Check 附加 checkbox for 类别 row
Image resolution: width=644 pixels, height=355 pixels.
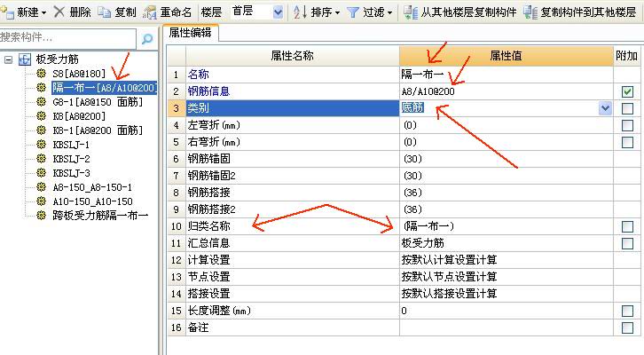tap(627, 108)
